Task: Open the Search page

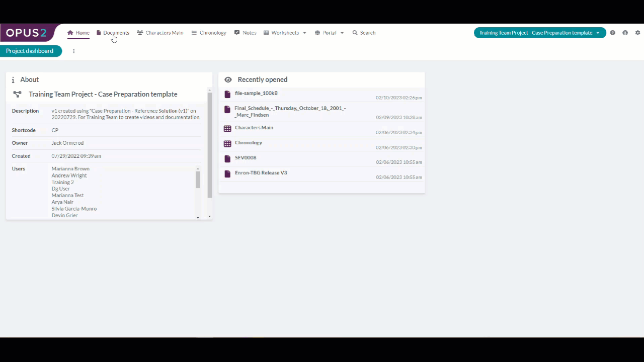Action: click(364, 33)
